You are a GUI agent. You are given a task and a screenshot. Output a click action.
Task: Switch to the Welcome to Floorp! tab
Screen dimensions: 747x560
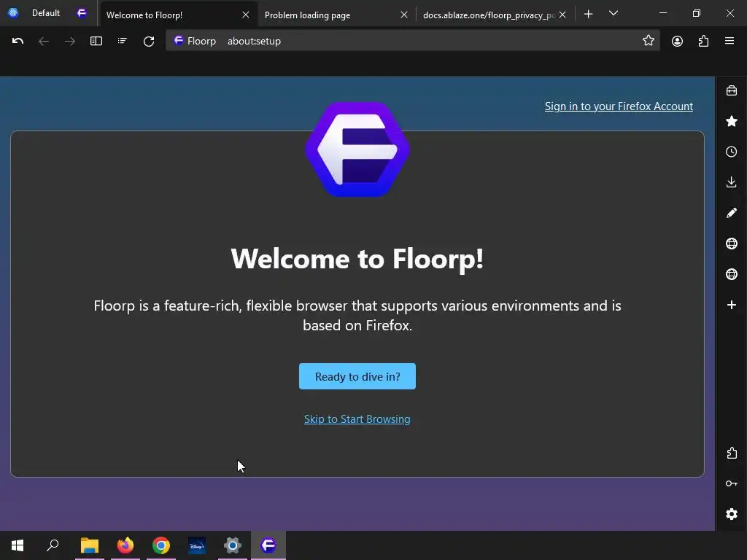pos(177,15)
